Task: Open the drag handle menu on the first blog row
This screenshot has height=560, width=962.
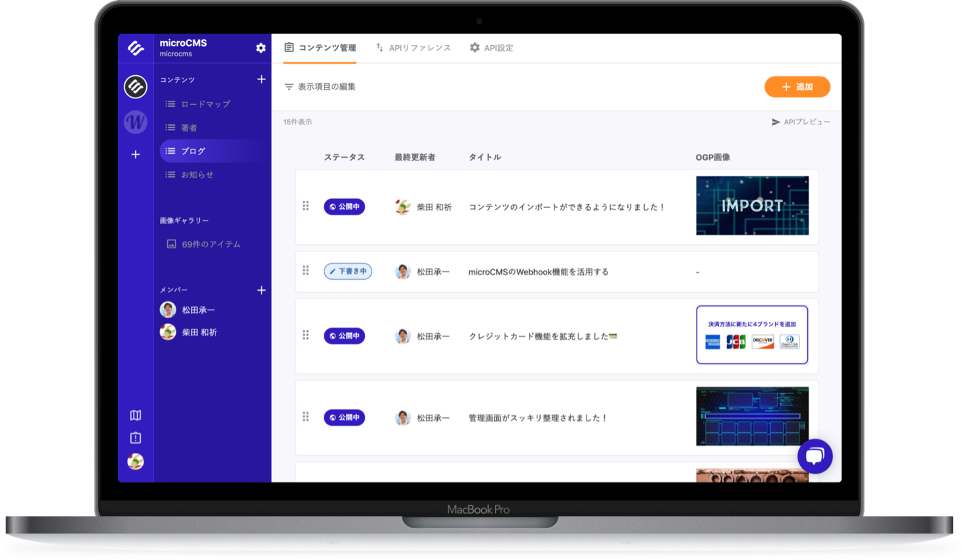Action: [305, 206]
